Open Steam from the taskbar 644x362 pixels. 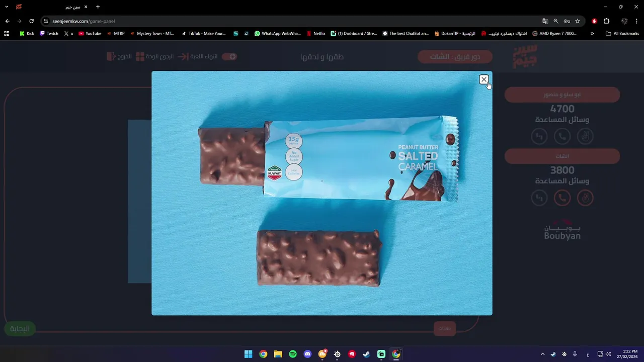pyautogui.click(x=367, y=354)
